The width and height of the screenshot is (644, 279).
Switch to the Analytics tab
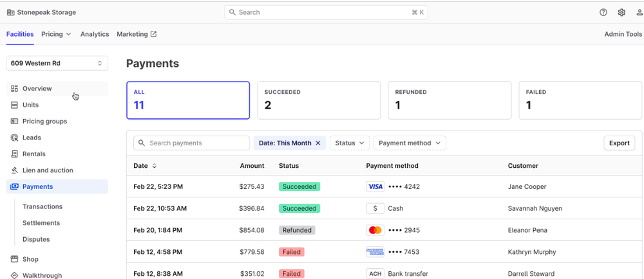pos(95,34)
